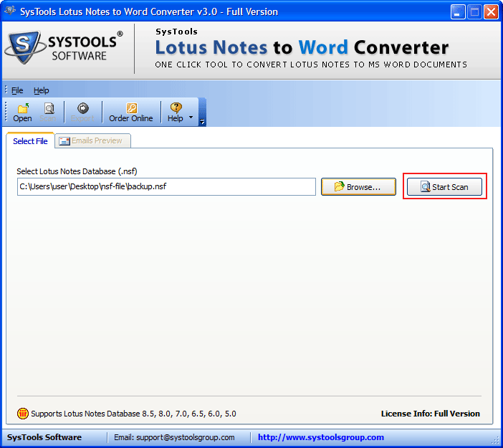Open the systoolsgroup.com website link
Viewport: 503px width, 448px height.
(x=321, y=437)
